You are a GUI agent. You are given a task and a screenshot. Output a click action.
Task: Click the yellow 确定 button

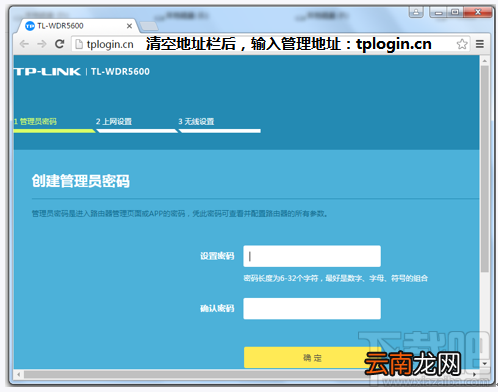click(312, 357)
